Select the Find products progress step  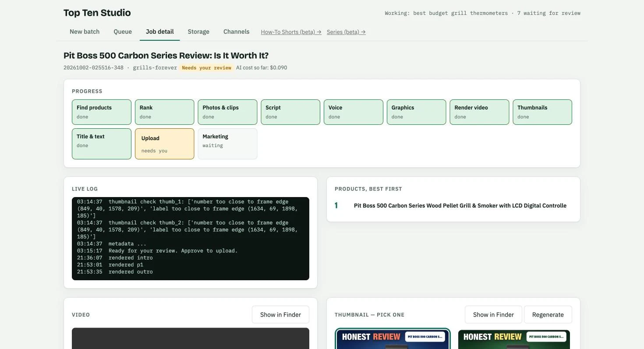click(102, 112)
